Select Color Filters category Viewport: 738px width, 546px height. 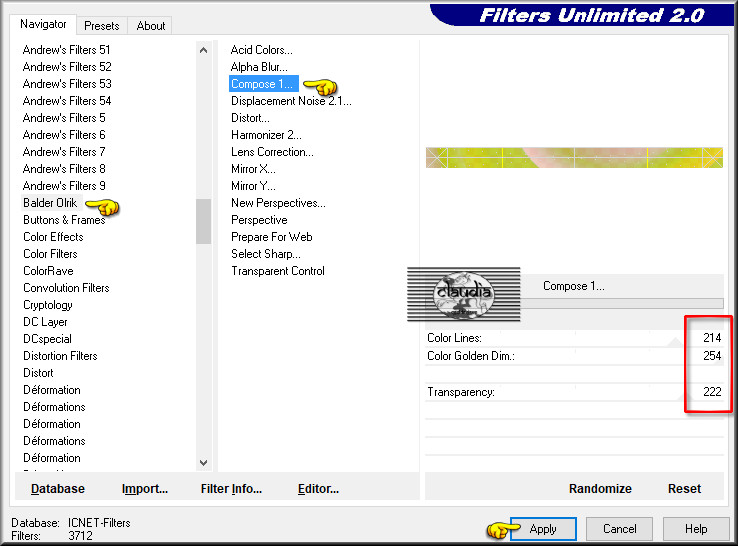tap(50, 254)
